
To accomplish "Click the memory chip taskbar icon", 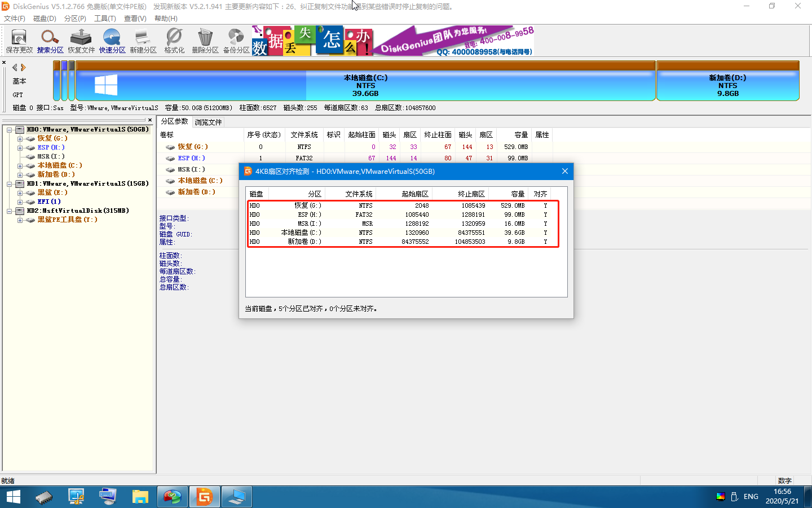I will click(44, 497).
